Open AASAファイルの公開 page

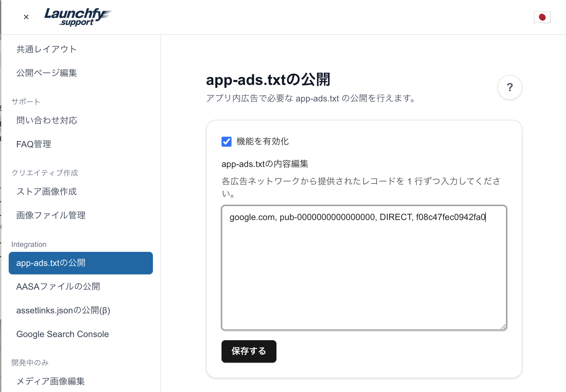[58, 287]
